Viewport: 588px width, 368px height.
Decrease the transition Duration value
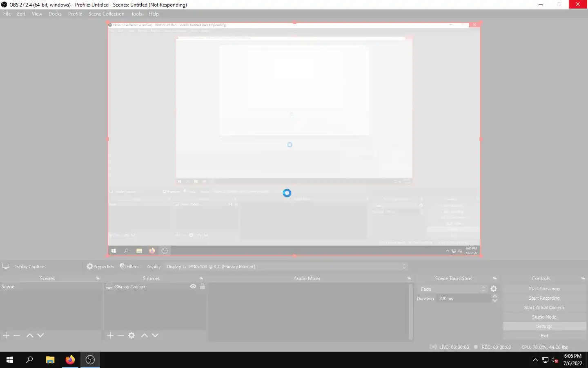495,301
